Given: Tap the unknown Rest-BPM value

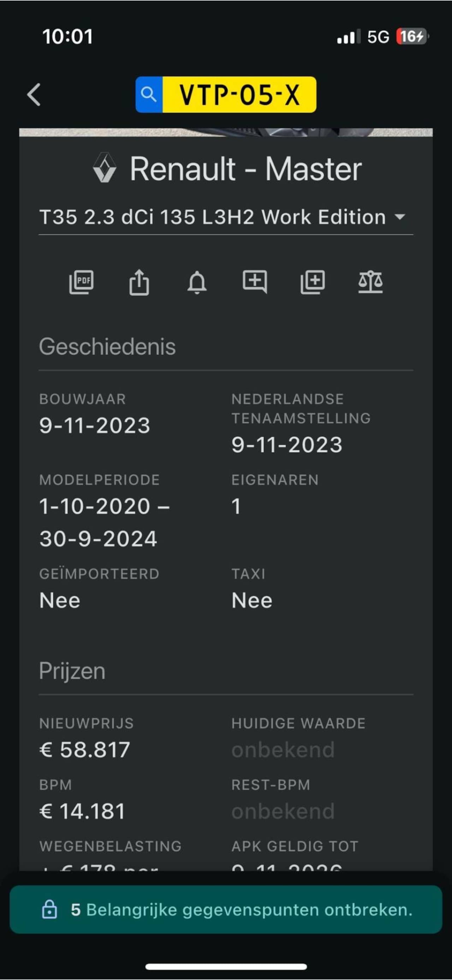Looking at the screenshot, I should (283, 811).
